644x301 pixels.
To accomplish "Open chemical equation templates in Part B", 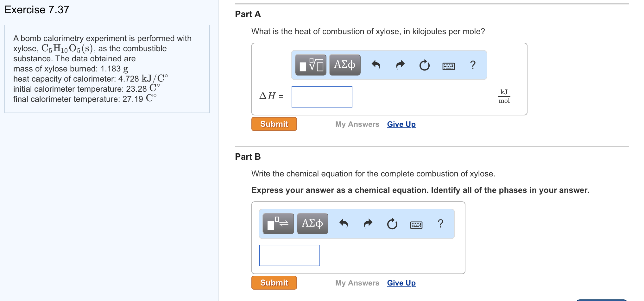I will pyautogui.click(x=278, y=224).
